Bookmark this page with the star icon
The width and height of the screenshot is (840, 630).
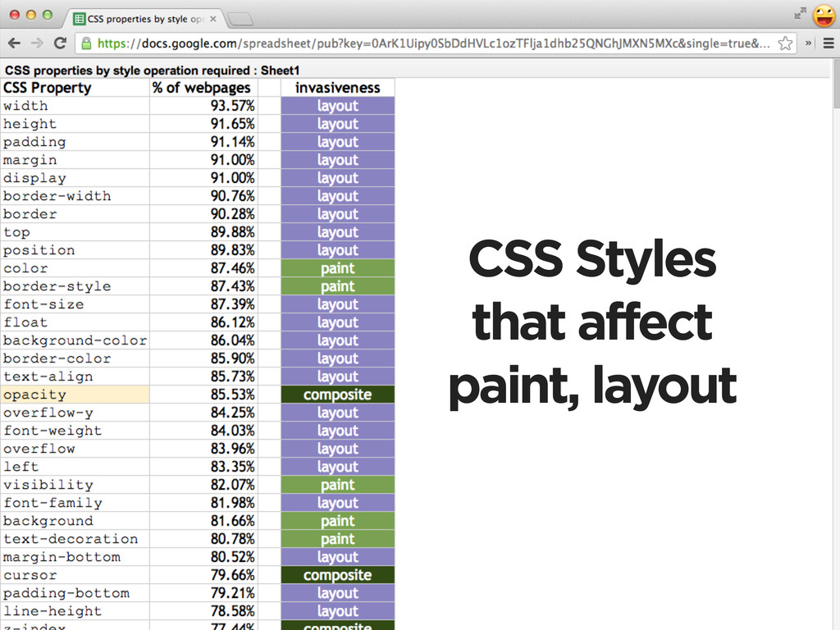[x=785, y=43]
